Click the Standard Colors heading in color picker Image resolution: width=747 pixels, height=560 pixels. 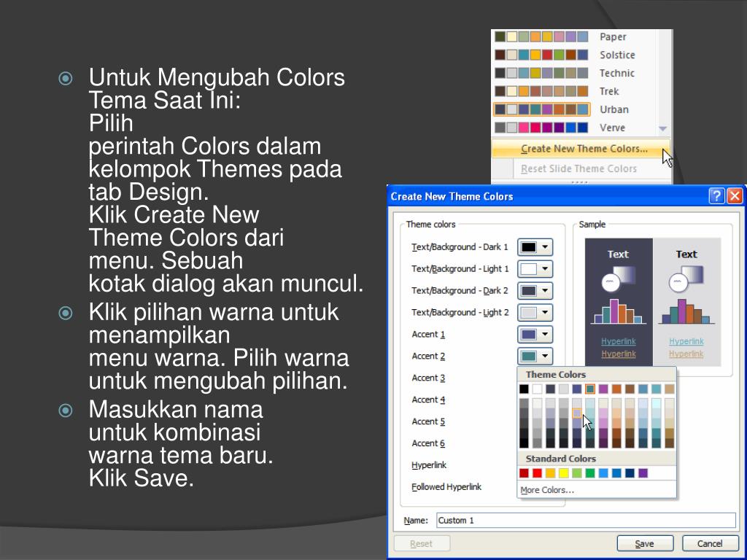[561, 459]
